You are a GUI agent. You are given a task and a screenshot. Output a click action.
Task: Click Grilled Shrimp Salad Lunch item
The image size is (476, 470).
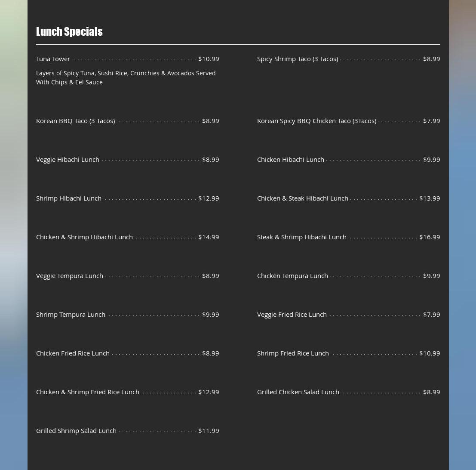click(x=76, y=430)
